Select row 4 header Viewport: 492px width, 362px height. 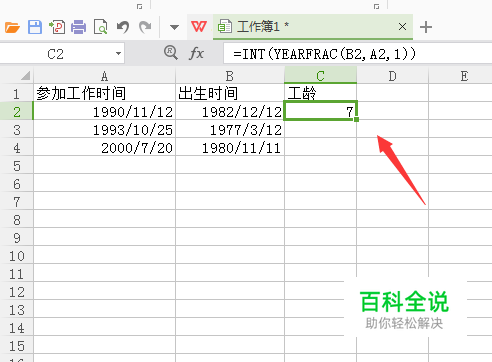tap(17, 147)
